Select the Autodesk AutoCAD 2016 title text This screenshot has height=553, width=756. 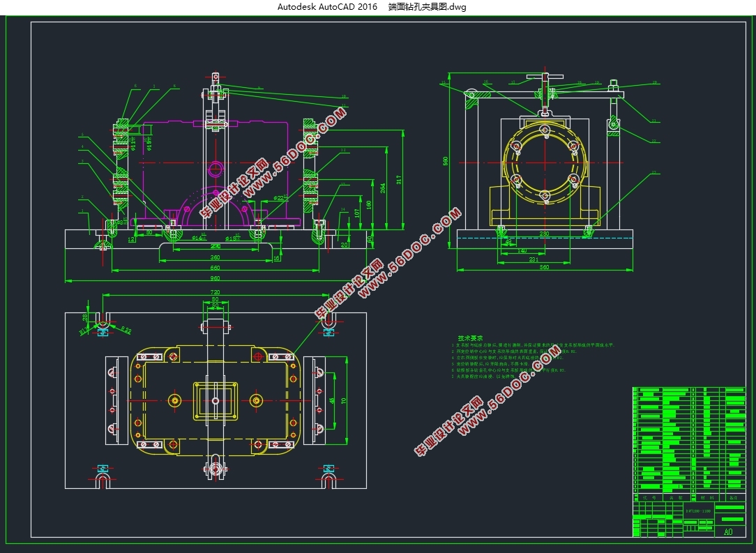click(326, 7)
